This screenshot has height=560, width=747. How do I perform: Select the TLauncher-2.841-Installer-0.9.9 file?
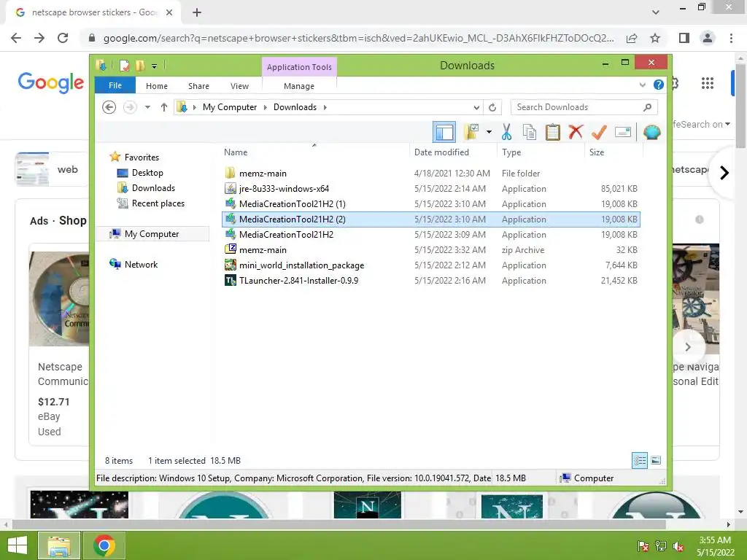430,281
